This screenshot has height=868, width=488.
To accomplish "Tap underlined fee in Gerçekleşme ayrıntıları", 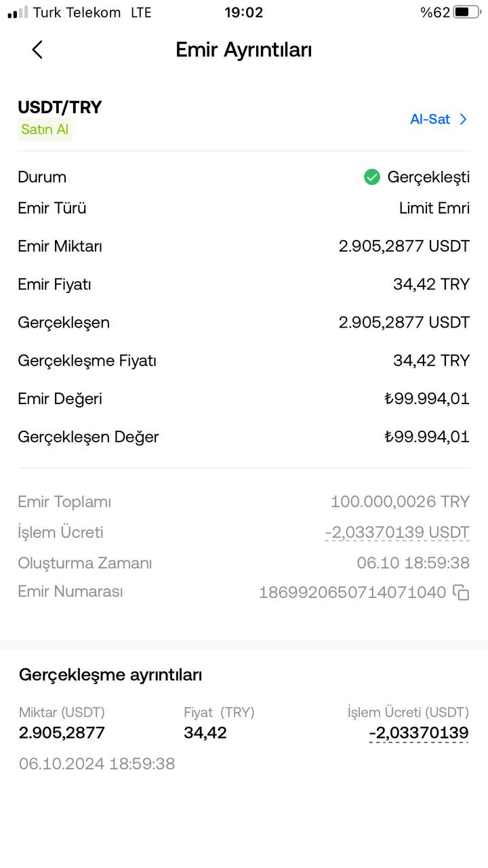I will pos(419,733).
